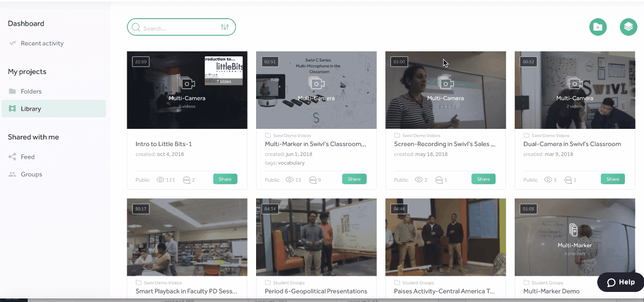This screenshot has width=644, height=302.
Task: Click the layers stack icon button
Action: (628, 27)
